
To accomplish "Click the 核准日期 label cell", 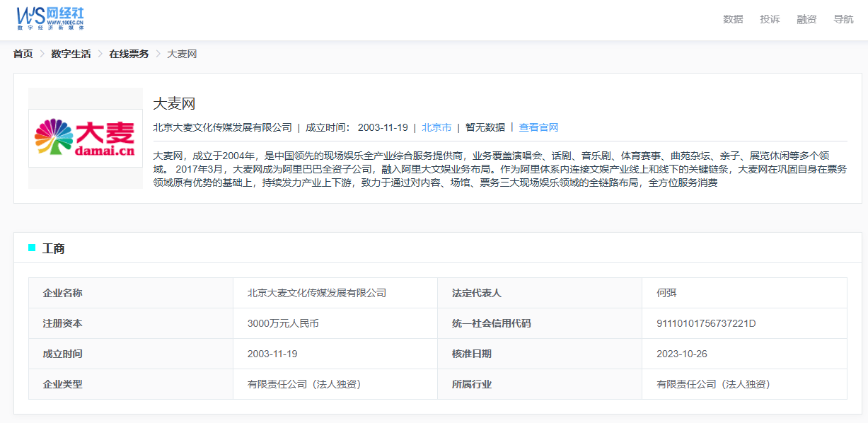I will pos(540,354).
